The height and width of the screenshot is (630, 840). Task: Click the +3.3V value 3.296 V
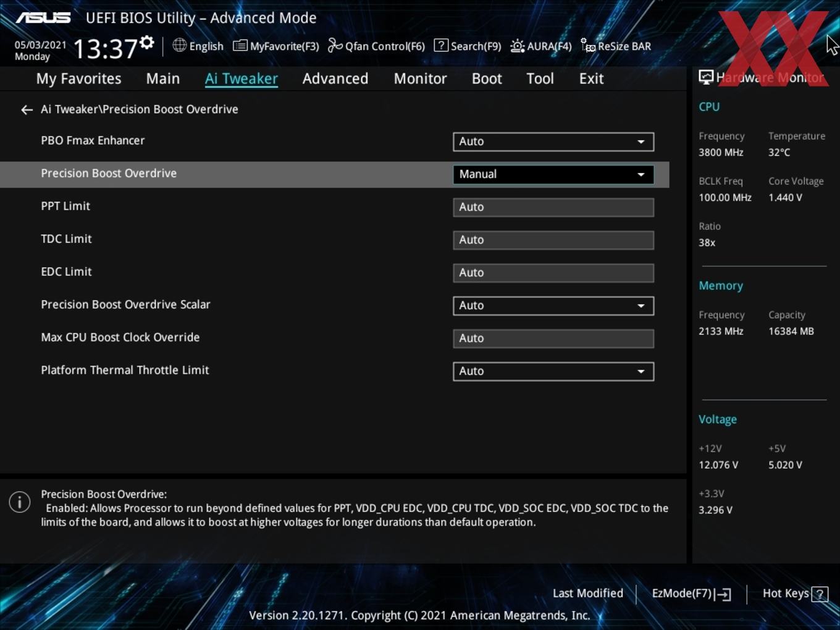point(715,510)
